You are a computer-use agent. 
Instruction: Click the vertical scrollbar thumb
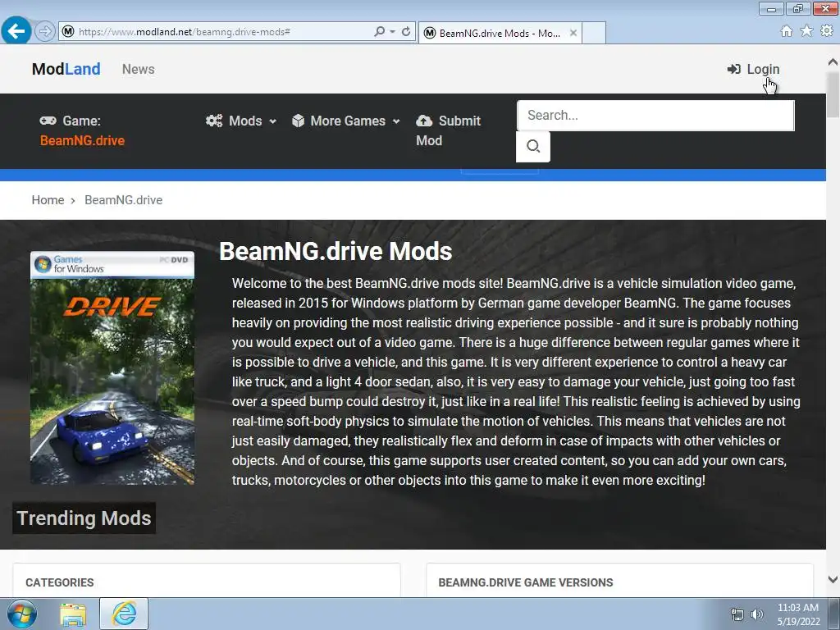[x=833, y=94]
